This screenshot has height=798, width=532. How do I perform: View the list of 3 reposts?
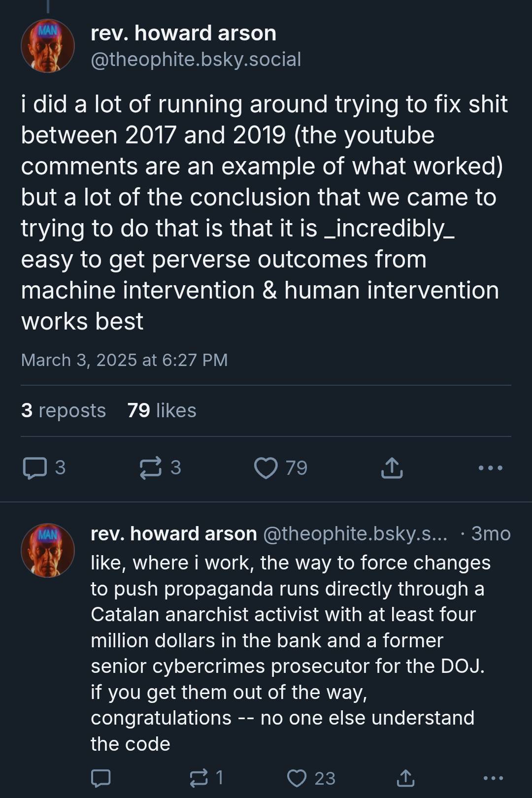click(x=64, y=410)
